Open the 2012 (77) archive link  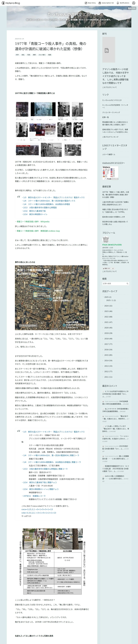coord(108,371)
